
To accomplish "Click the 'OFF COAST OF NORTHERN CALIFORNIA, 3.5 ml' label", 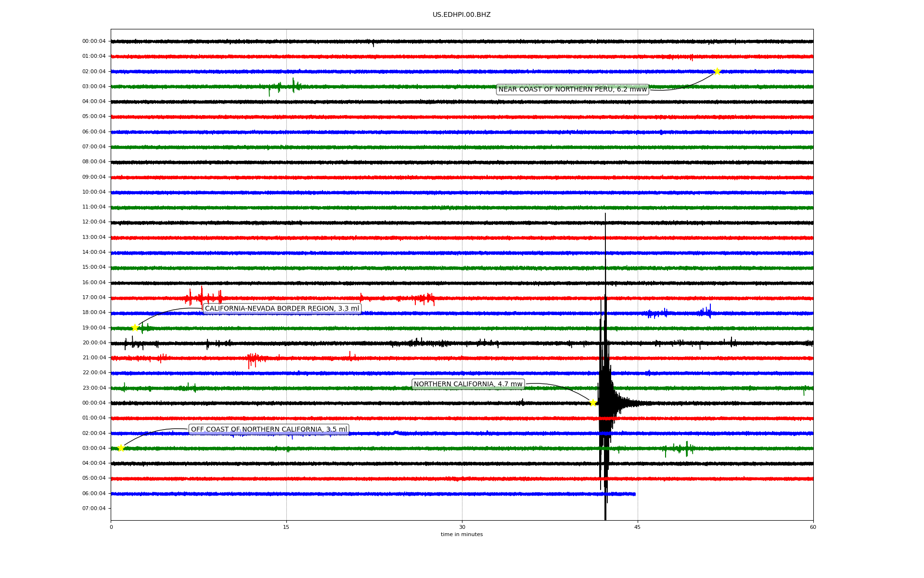I will pos(269,430).
